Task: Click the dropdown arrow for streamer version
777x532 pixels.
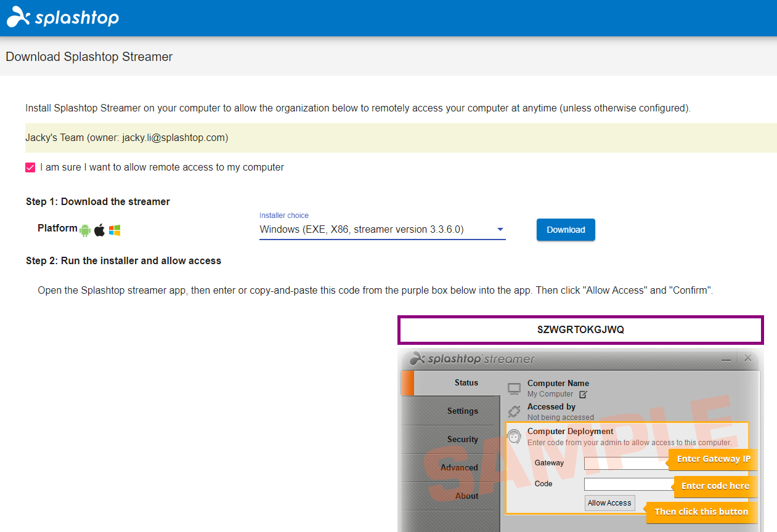Action: click(x=500, y=228)
